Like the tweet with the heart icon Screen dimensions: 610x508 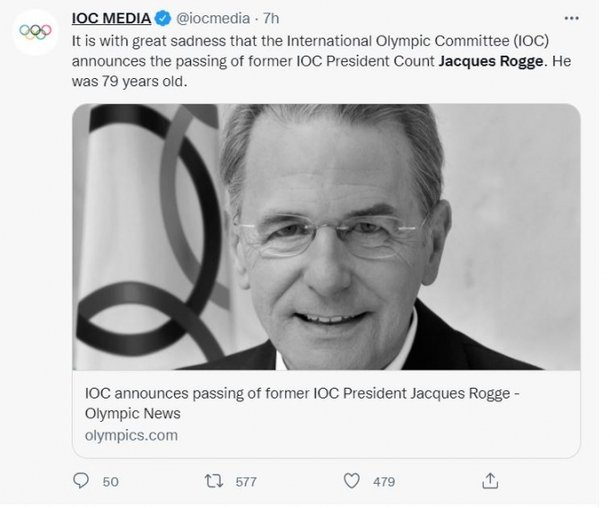[351, 481]
